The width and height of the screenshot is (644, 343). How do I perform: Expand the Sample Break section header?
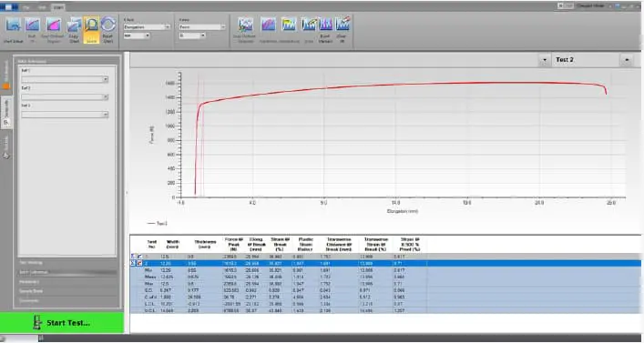coord(67,291)
